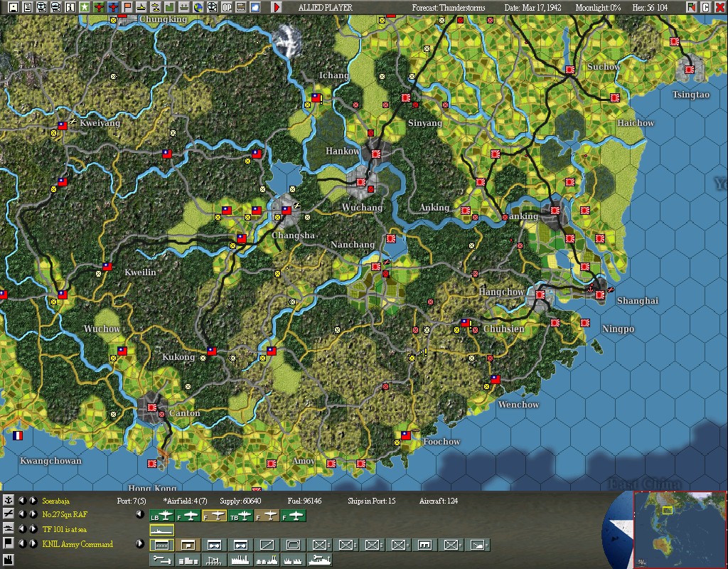
Task: Click the Chinese unit counter at Foochow
Action: (x=406, y=435)
